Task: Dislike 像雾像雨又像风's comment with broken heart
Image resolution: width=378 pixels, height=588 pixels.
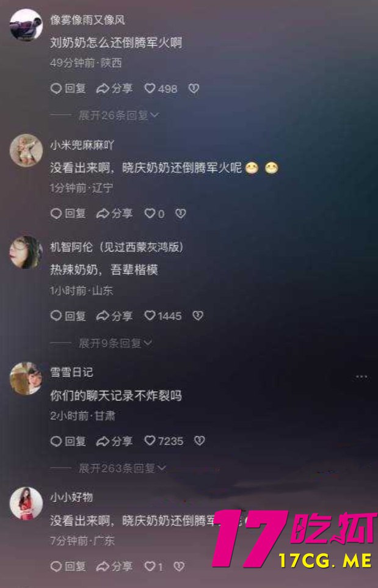Action: click(194, 89)
